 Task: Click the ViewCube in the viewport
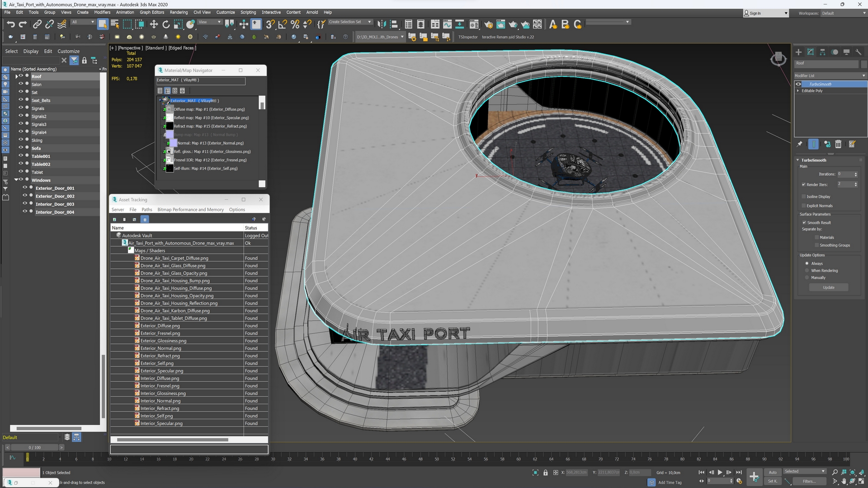click(778, 58)
